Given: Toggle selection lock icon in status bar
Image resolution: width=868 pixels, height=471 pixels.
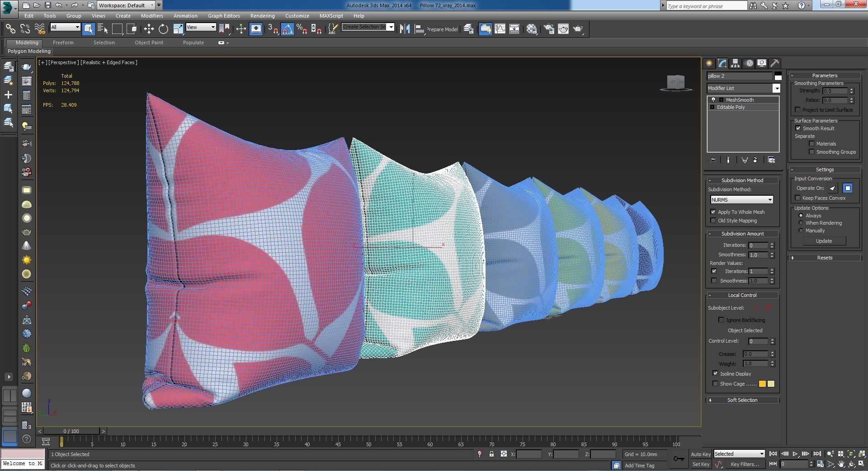Looking at the screenshot, I should [491, 454].
